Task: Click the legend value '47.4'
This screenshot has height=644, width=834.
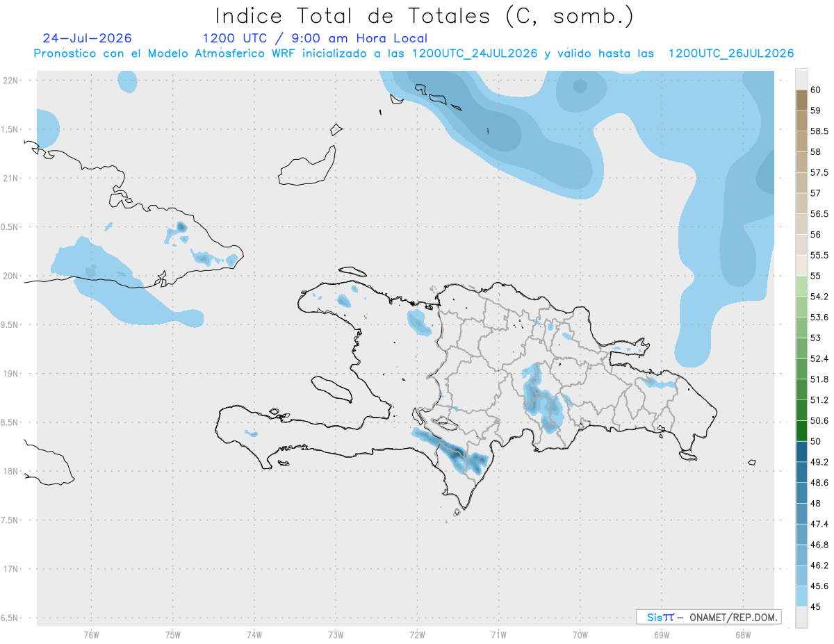Action: (819, 525)
